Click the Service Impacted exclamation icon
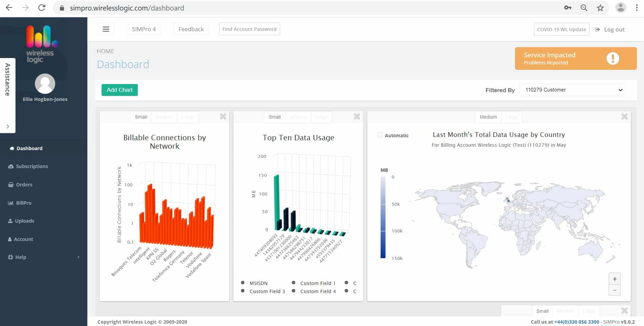The height and width of the screenshot is (326, 644). pos(613,58)
